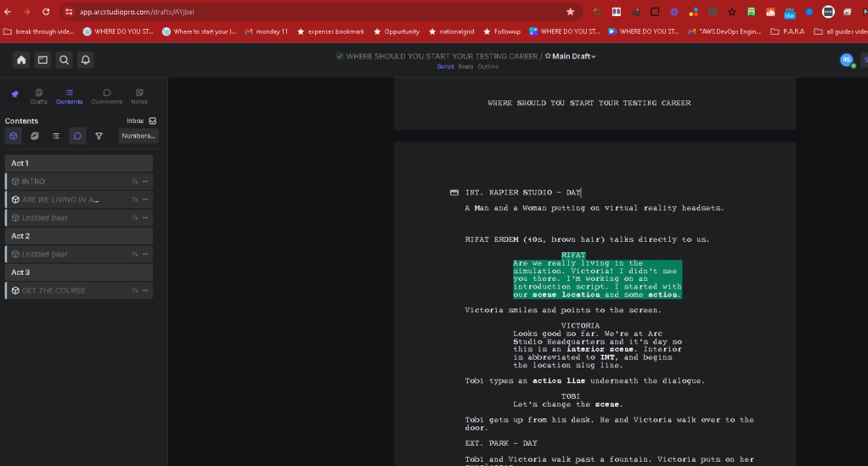Switch to the Contents tab

pyautogui.click(x=69, y=96)
